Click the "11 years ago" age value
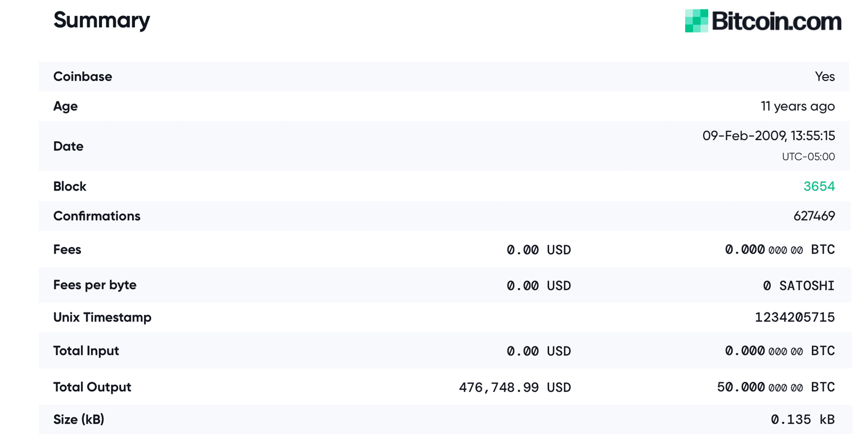868x434 pixels. [797, 106]
